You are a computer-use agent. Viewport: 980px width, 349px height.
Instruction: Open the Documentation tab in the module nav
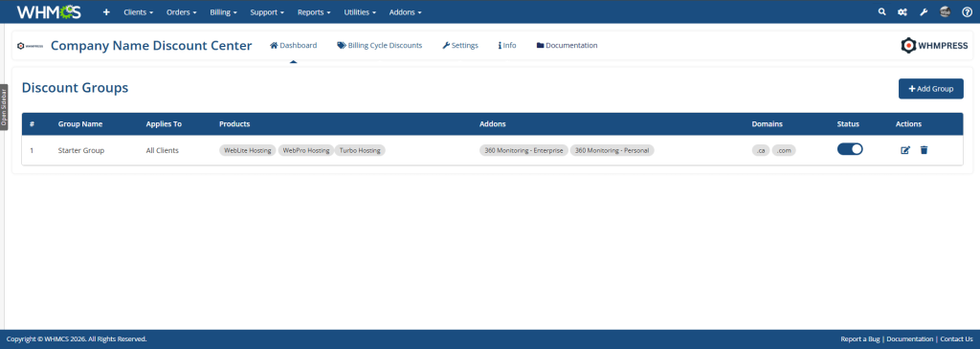pos(567,46)
